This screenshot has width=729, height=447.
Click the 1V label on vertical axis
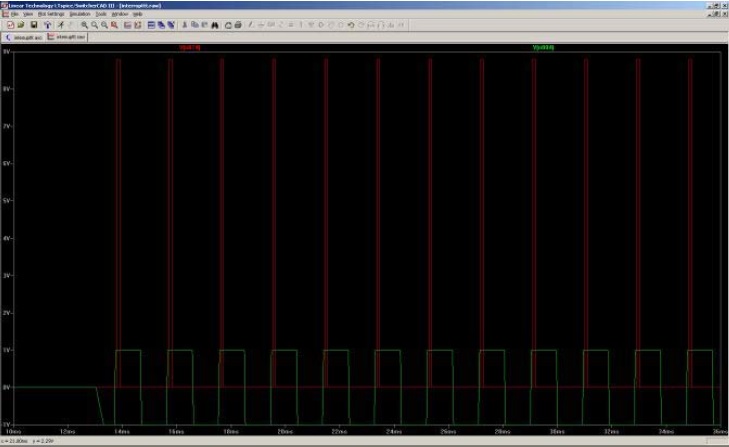[7, 350]
